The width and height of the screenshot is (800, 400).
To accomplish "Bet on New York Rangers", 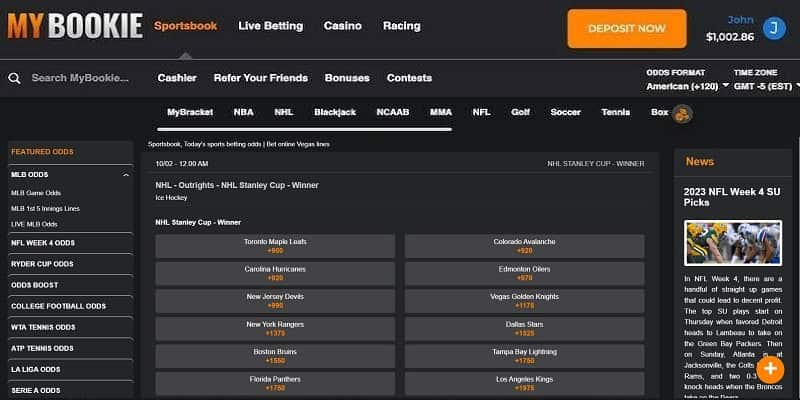I will coord(275,329).
